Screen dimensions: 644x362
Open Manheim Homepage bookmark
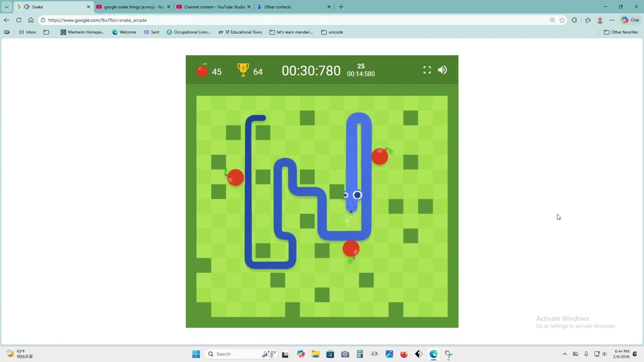pyautogui.click(x=82, y=32)
